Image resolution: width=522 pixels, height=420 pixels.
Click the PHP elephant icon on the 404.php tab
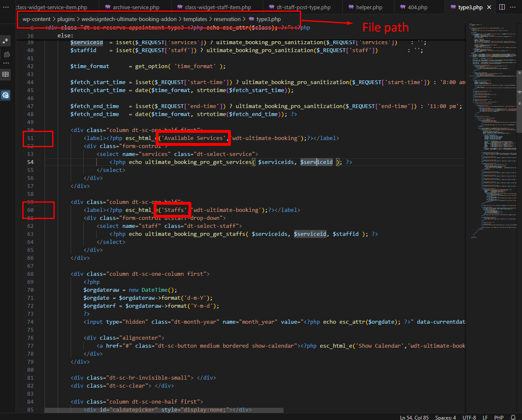click(403, 7)
